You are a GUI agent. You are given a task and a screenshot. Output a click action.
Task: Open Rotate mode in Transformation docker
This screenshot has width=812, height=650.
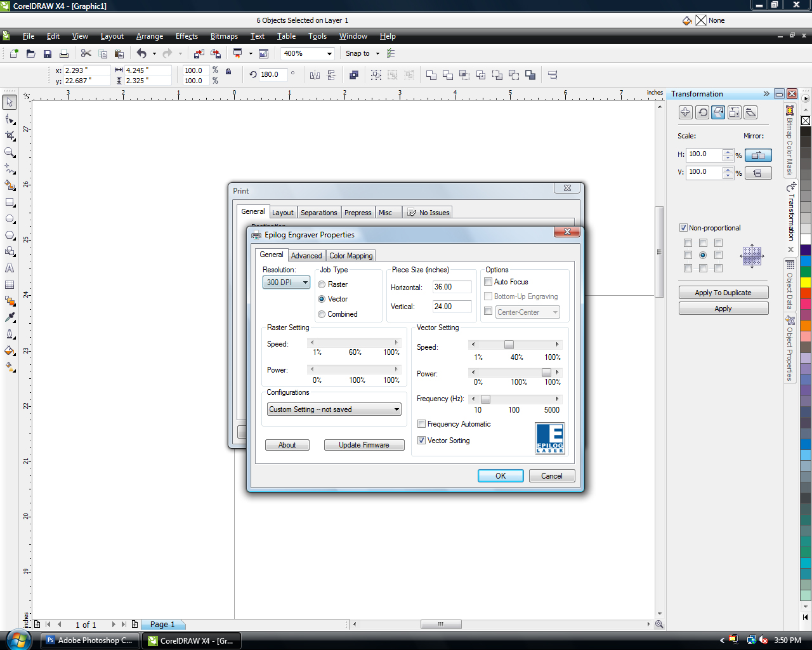[x=702, y=112]
